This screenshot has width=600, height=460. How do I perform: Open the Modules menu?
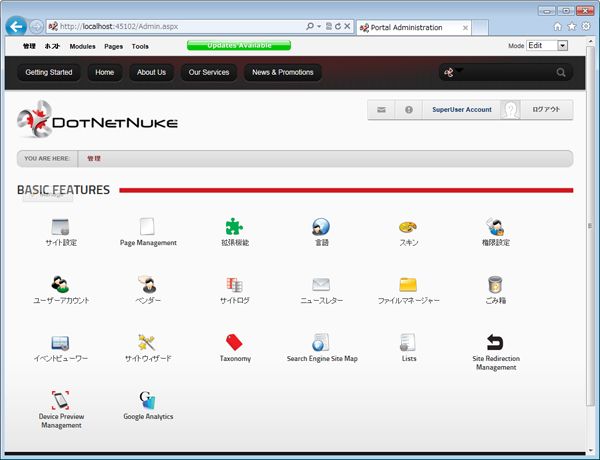pos(82,46)
